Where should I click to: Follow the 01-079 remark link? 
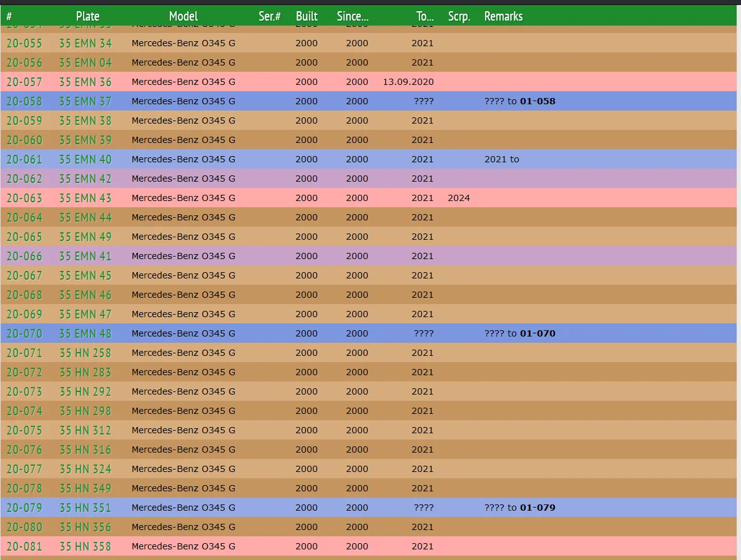537,508
